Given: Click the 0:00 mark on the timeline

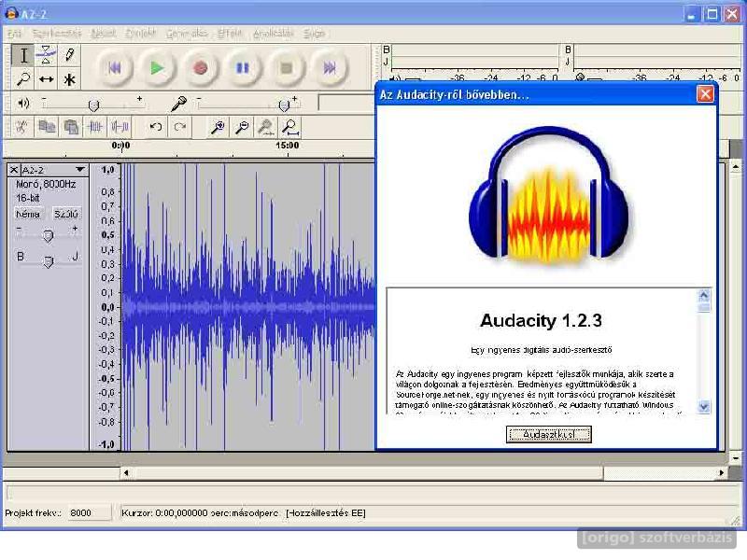Looking at the screenshot, I should 121,146.
